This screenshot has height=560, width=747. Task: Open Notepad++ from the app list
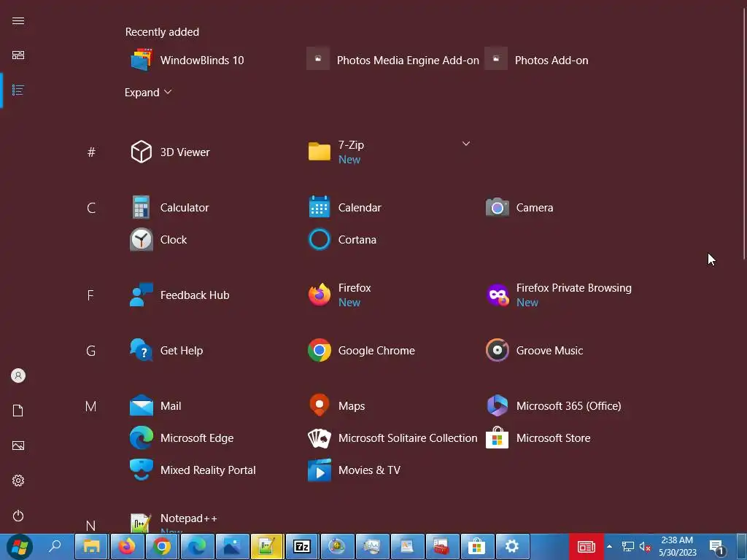174,523
